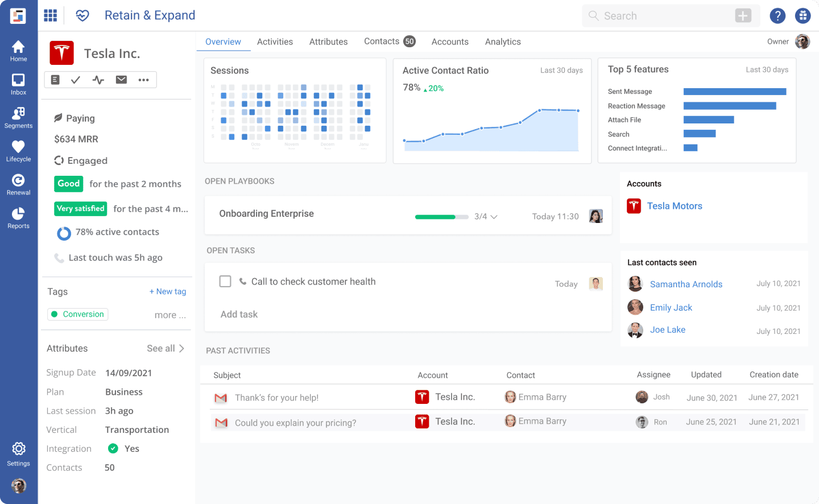Image resolution: width=819 pixels, height=504 pixels.
Task: Open Renewal section in sidebar
Action: (x=18, y=184)
